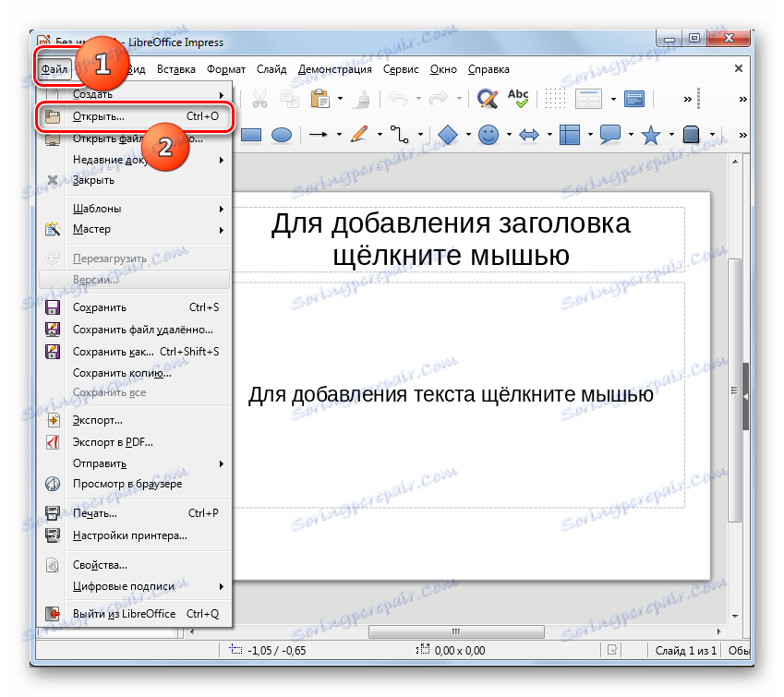Toggle the display grid button

point(554,98)
